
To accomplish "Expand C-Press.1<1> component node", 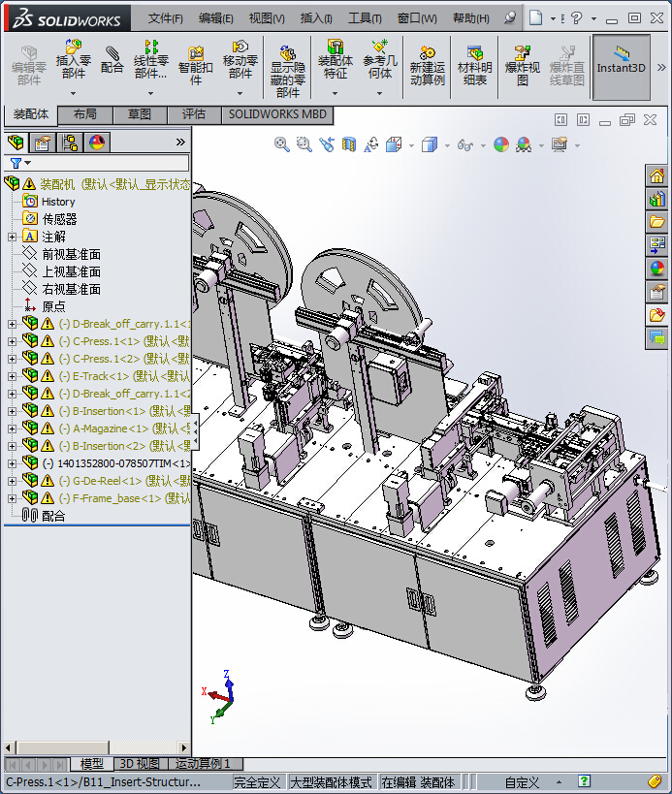I will click(12, 342).
